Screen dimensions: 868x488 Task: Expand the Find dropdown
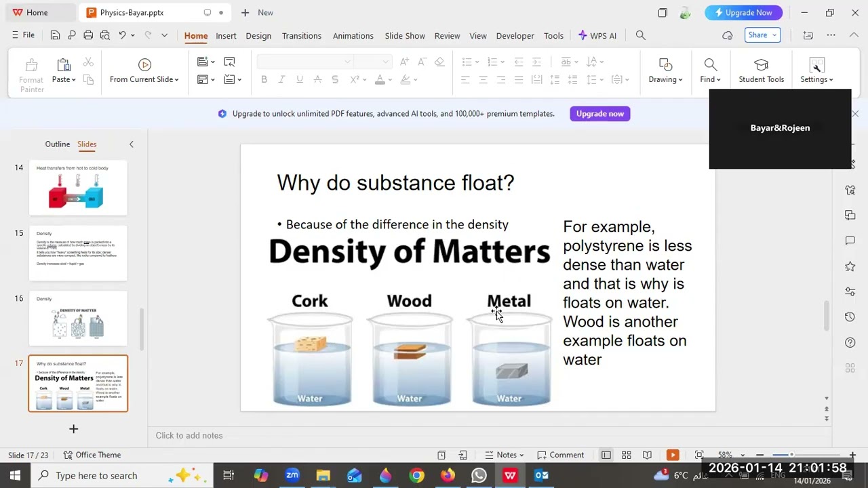pos(718,80)
